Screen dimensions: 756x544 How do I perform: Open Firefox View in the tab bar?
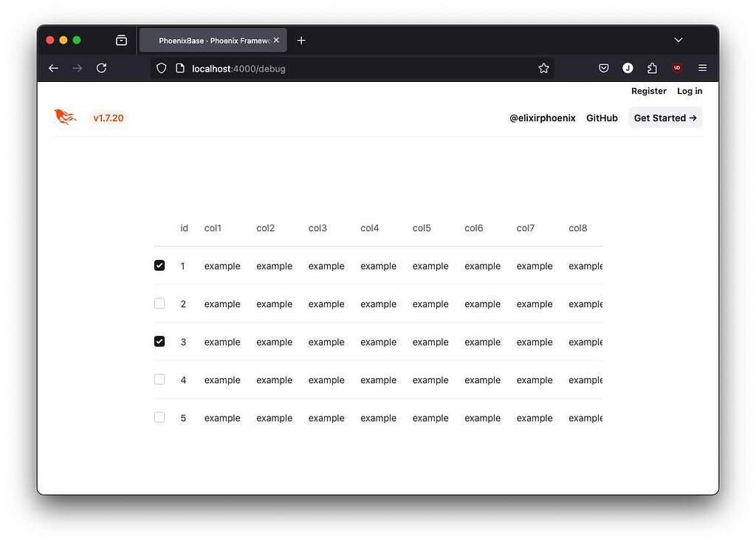[121, 40]
